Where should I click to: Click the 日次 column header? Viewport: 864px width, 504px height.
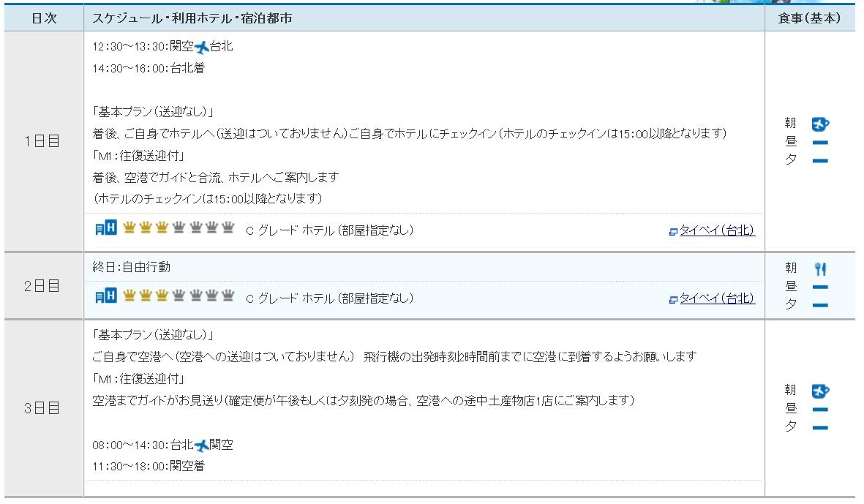[x=44, y=18]
